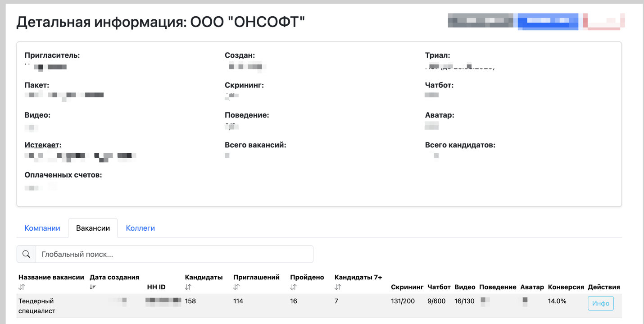The image size is (644, 324).
Task: Sort by Кандидаты 7+ arrows icon
Action: point(338,287)
